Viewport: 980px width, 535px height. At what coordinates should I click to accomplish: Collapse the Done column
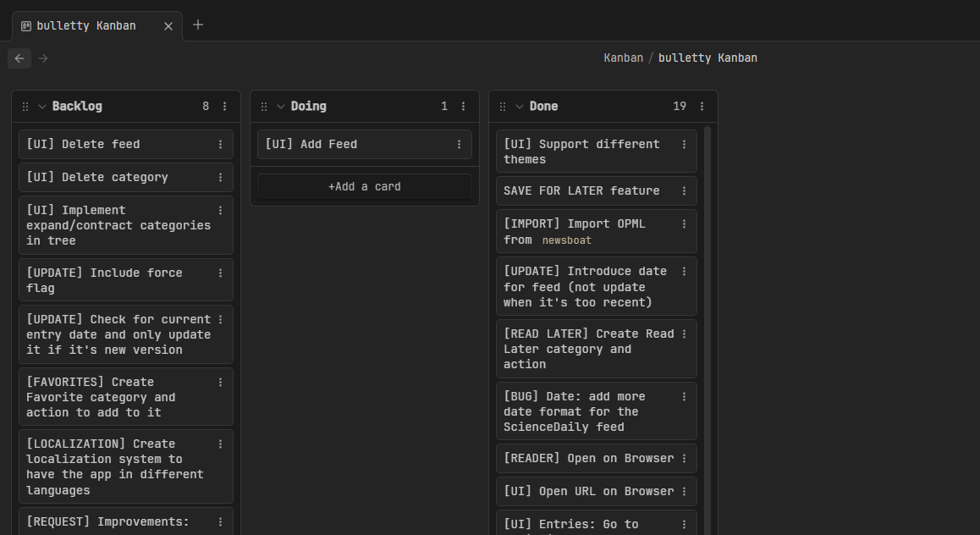point(520,107)
